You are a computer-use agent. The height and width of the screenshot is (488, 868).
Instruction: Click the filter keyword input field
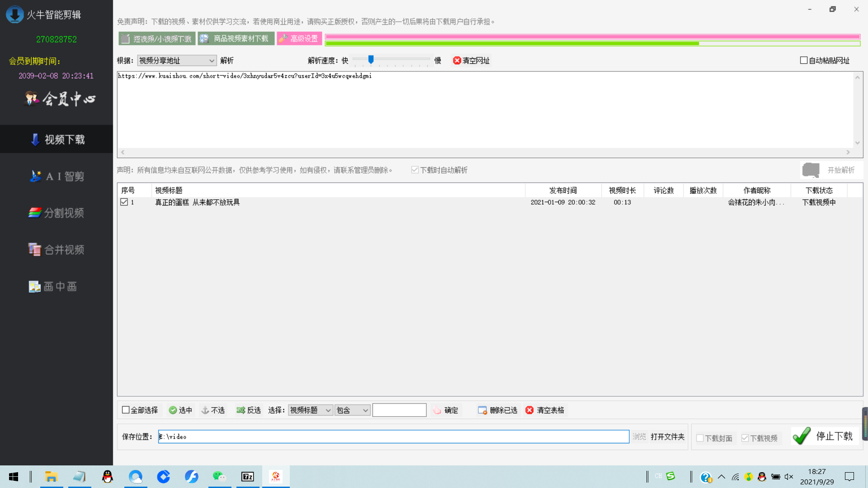(x=399, y=410)
